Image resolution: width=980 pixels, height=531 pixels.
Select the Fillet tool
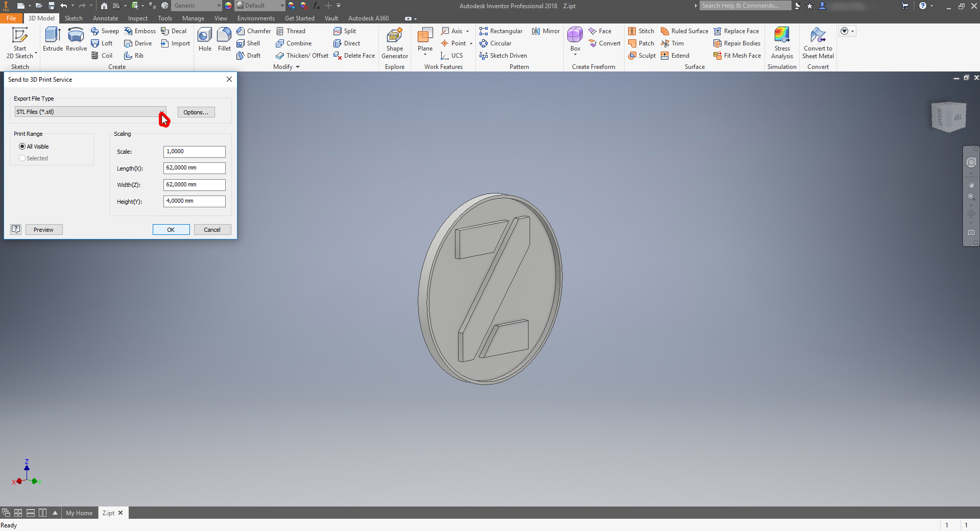pyautogui.click(x=224, y=36)
